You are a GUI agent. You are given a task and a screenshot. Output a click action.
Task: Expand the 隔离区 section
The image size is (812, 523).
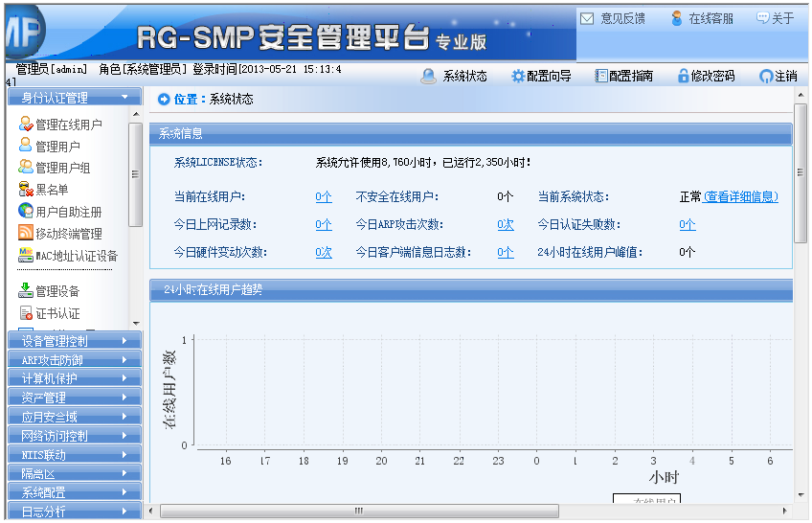[x=75, y=473]
